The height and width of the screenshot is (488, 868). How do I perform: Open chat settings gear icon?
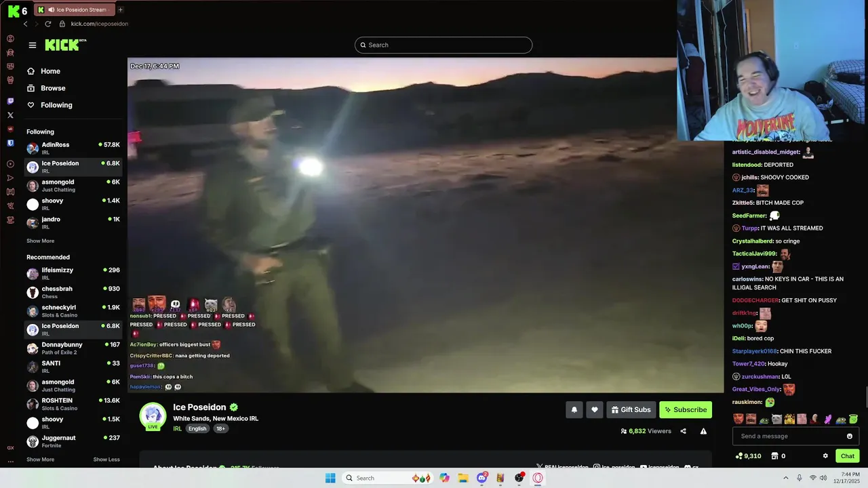pos(825,456)
